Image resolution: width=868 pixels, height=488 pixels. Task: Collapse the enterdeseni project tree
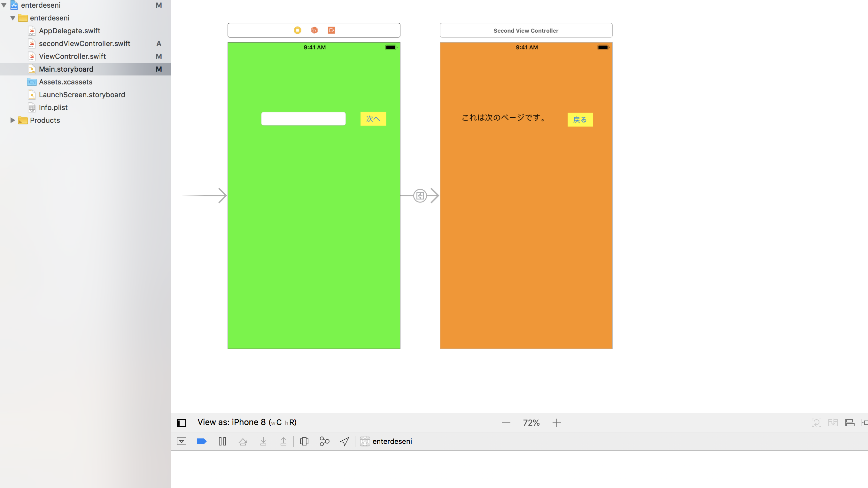pyautogui.click(x=4, y=5)
